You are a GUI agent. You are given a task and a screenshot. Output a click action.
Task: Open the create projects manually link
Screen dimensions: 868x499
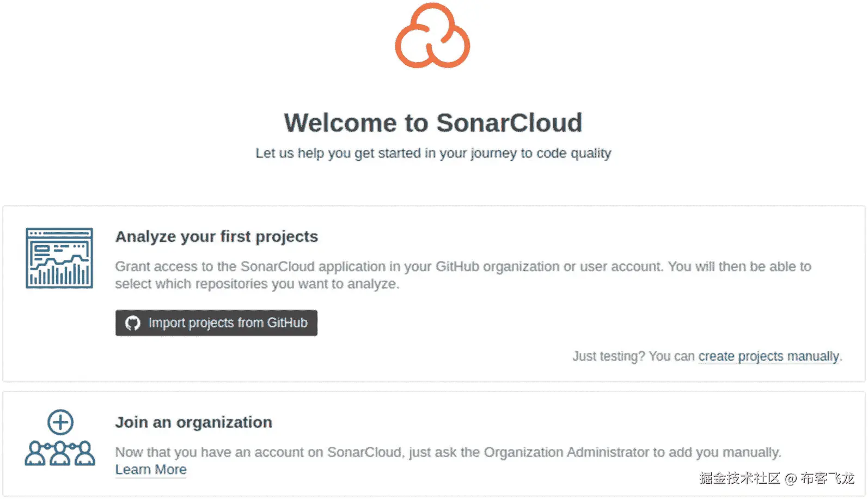(768, 356)
